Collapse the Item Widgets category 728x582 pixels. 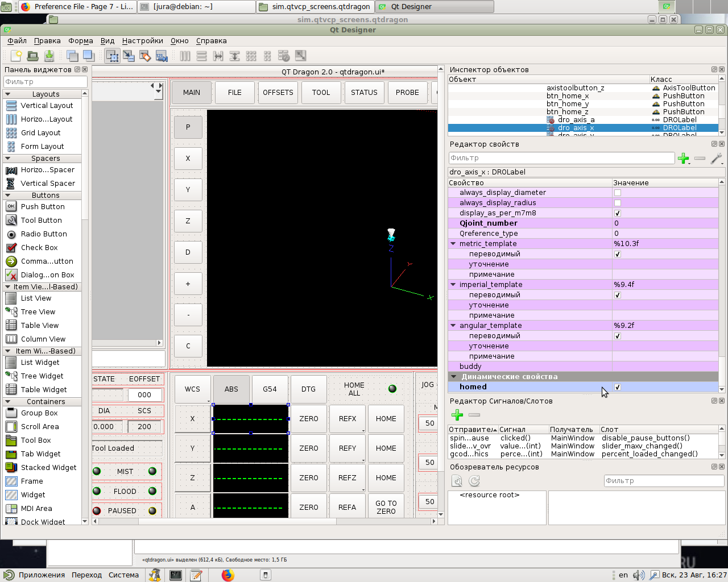pos(8,351)
